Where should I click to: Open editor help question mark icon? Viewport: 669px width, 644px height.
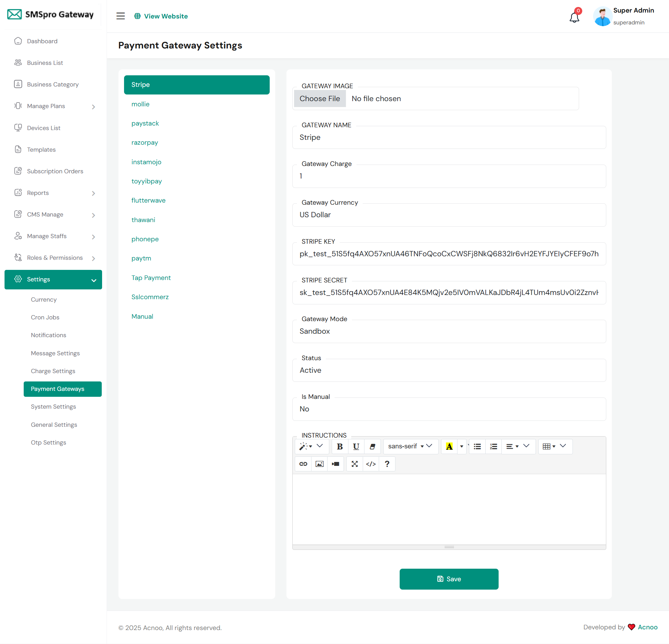[x=387, y=464]
